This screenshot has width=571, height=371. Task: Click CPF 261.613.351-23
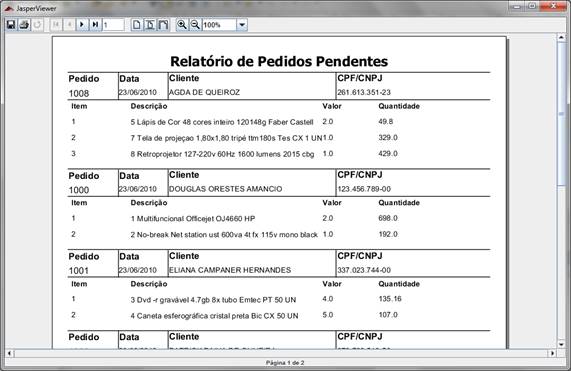(x=364, y=92)
